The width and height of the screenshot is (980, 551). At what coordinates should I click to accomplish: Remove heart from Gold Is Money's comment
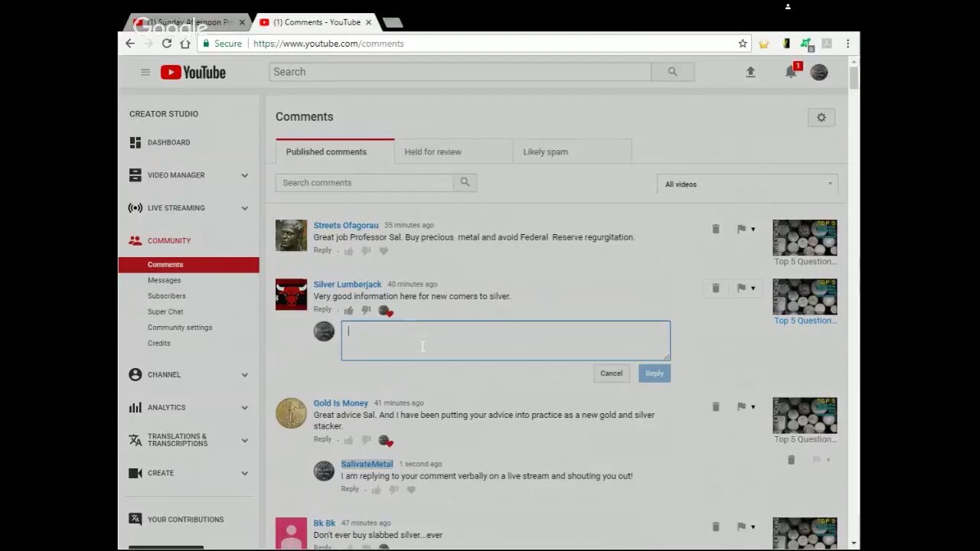(x=385, y=441)
